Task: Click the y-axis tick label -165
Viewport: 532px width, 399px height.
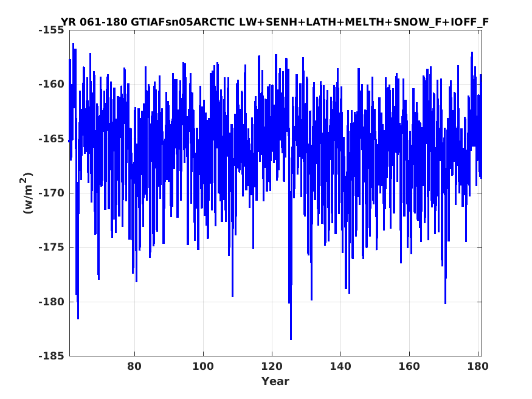Action: pyautogui.click(x=51, y=139)
